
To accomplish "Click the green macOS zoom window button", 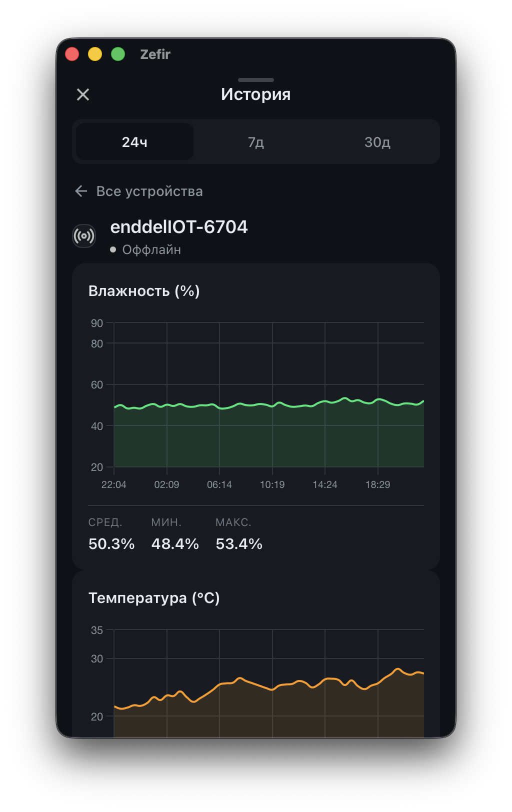I will click(118, 53).
